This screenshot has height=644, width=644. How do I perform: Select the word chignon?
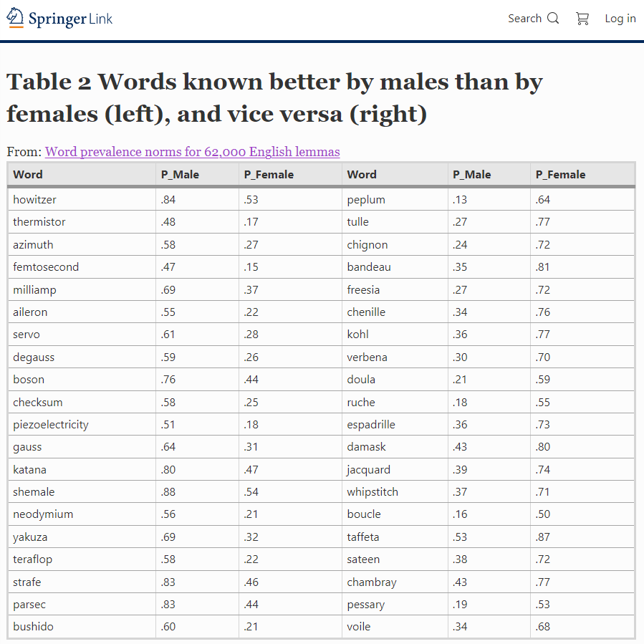point(367,245)
